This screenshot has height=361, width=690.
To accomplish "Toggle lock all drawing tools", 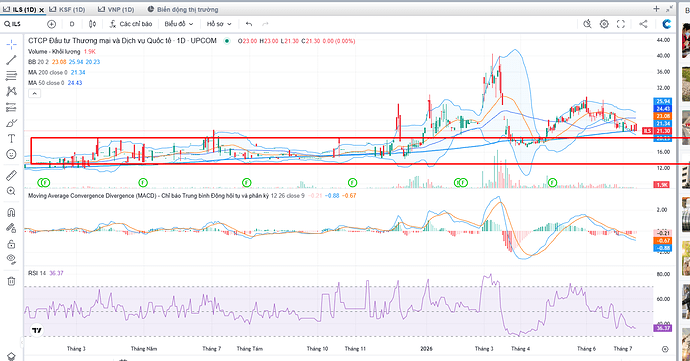I will click(x=11, y=244).
